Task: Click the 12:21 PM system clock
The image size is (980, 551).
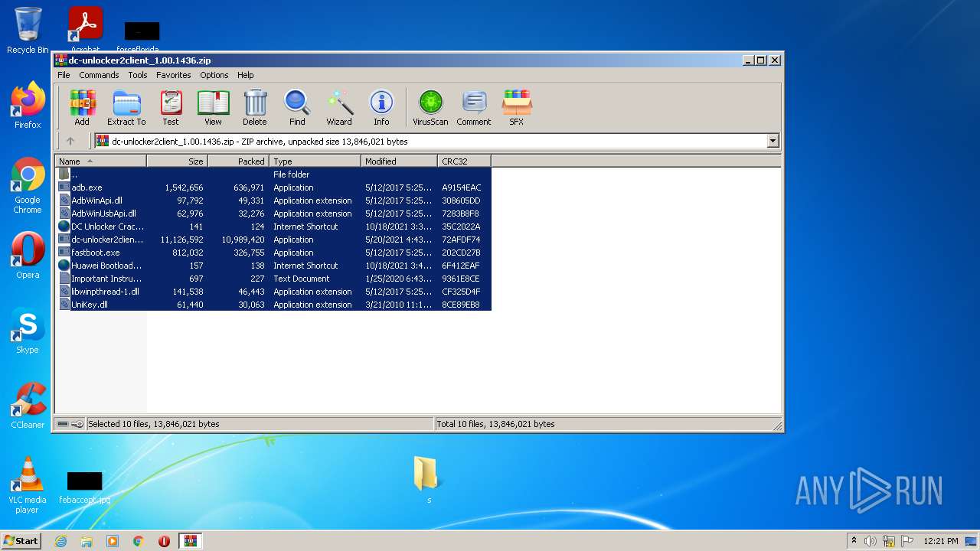Action: click(x=941, y=541)
